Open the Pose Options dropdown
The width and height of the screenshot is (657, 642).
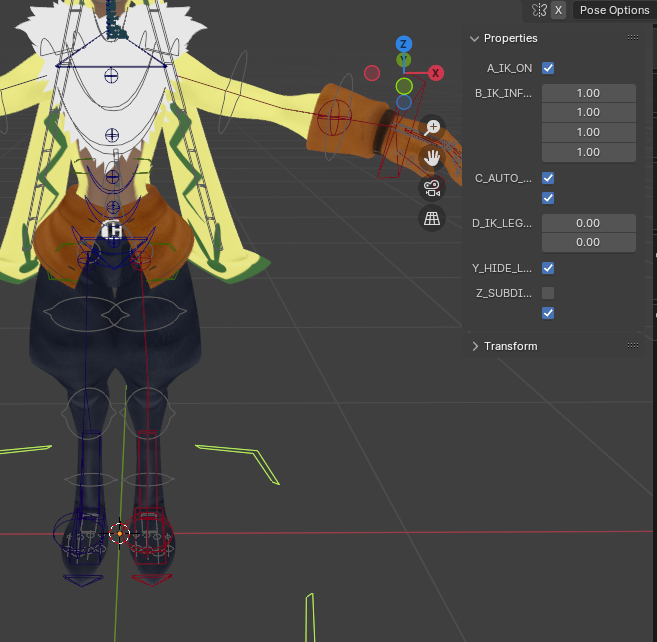(614, 10)
